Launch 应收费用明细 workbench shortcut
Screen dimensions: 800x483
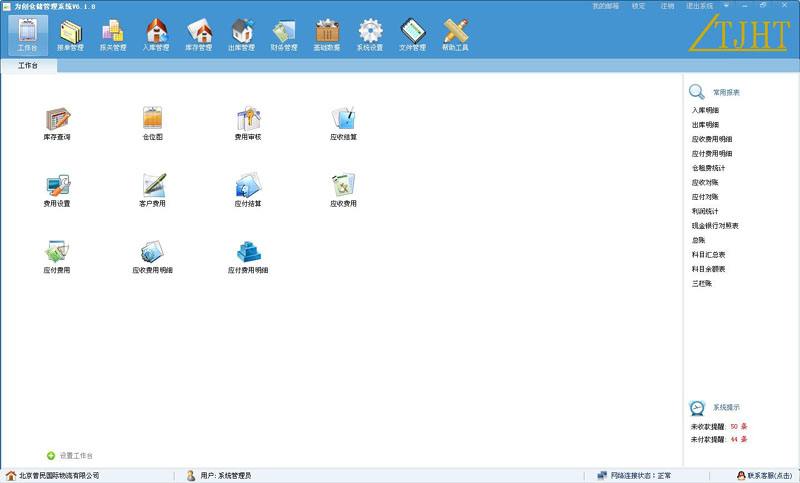point(153,257)
